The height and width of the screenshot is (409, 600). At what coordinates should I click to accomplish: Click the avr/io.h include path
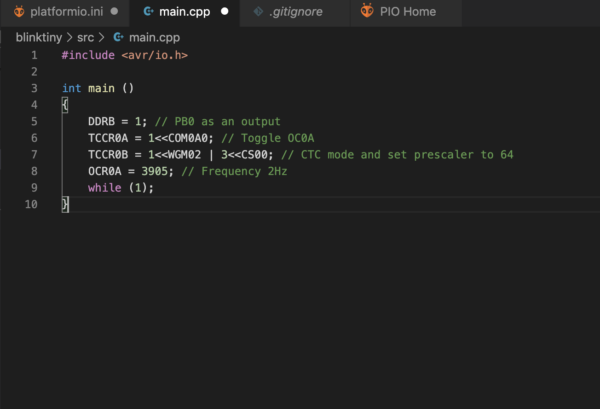(x=155, y=55)
